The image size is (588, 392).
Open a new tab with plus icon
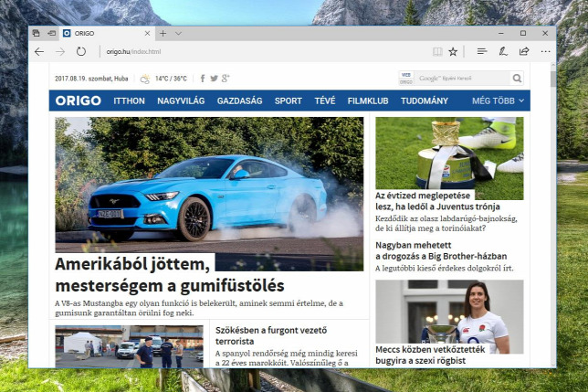click(x=163, y=34)
